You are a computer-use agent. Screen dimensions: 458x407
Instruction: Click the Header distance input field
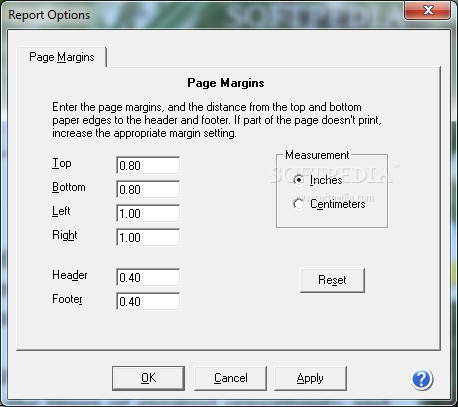click(148, 277)
